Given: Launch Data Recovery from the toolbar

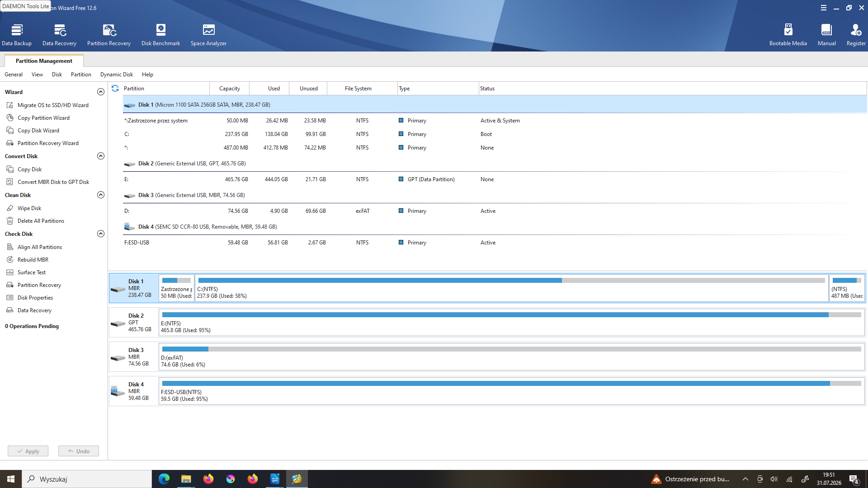Looking at the screenshot, I should [59, 35].
